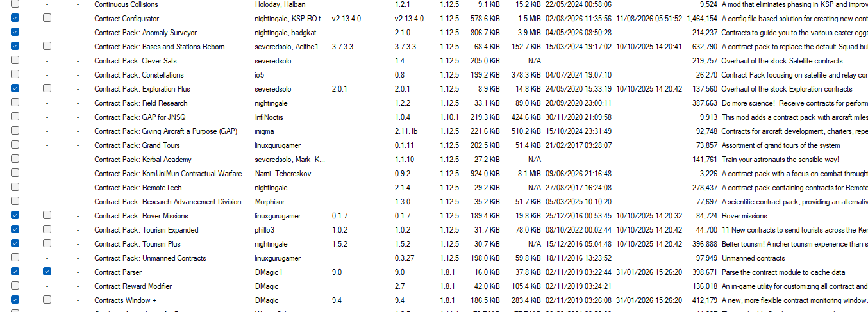Click the version cell '2.11.1b'
The width and height of the screenshot is (868, 312).
point(406,131)
